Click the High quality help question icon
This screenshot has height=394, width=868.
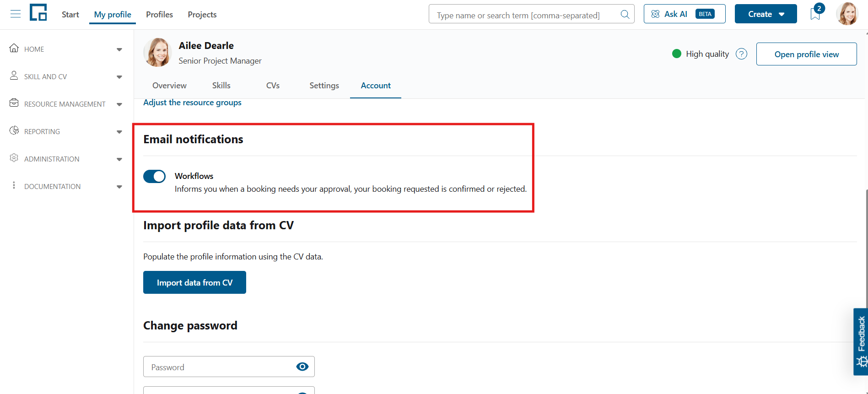tap(741, 54)
